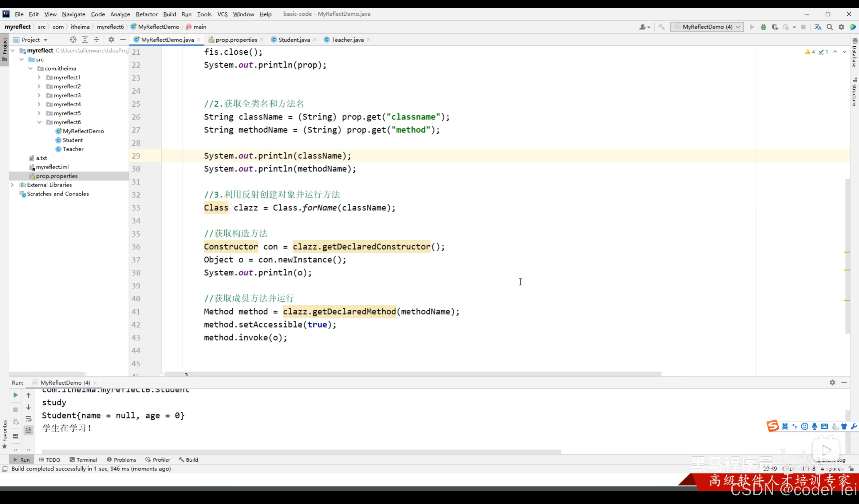The width and height of the screenshot is (859, 504).
Task: Open MyReflectDemo (4) run configuration dropdown
Action: coord(707,27)
